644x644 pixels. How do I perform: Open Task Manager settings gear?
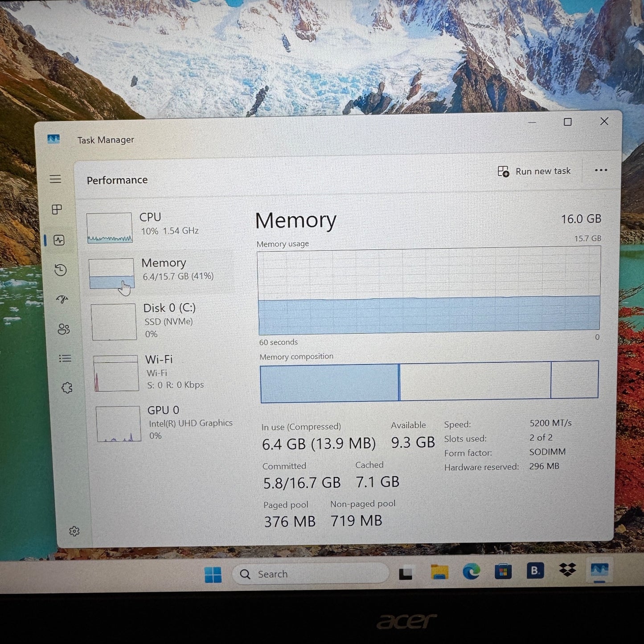[x=74, y=531]
